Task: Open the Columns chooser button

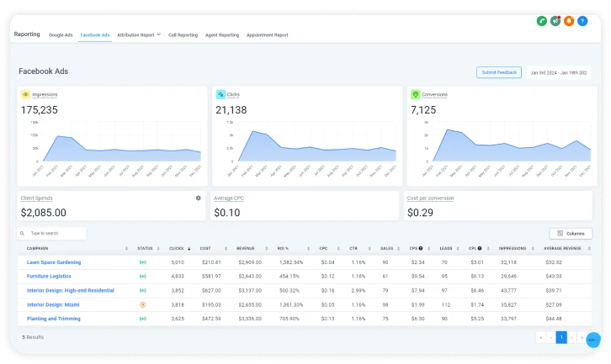Action: 571,233
